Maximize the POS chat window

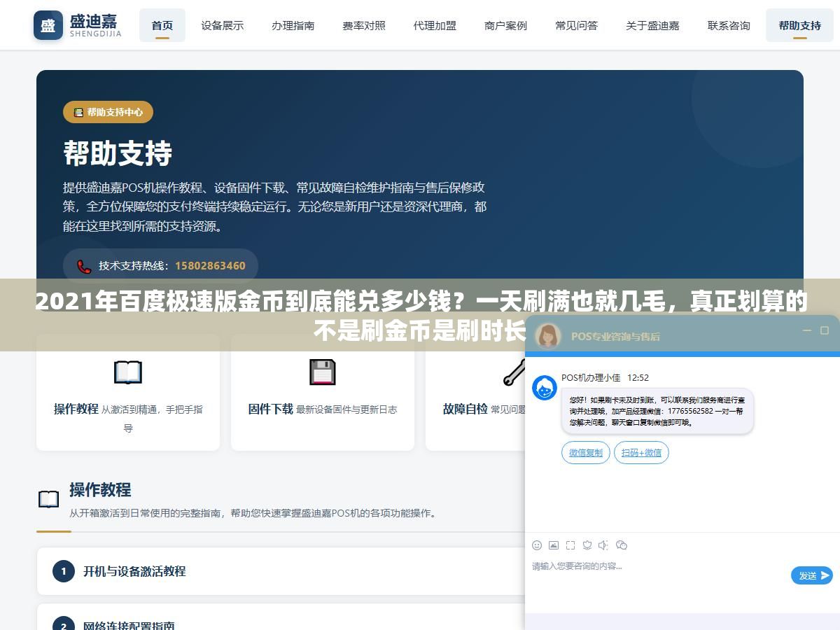[825, 330]
